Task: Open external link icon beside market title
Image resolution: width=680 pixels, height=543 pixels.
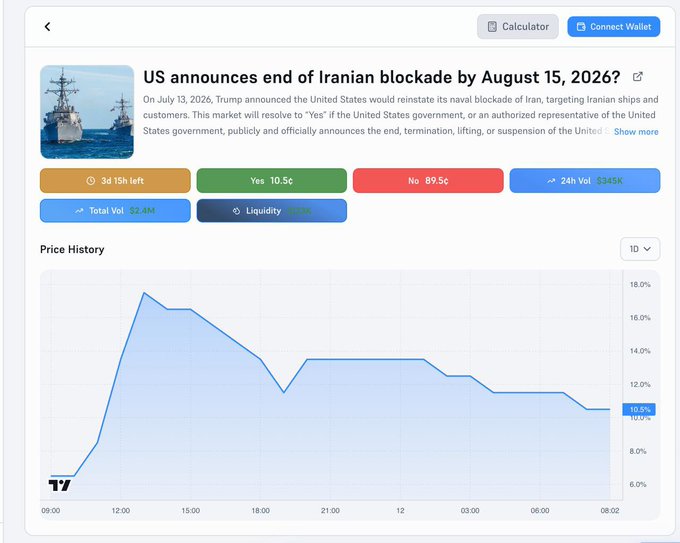Action: 638,77
